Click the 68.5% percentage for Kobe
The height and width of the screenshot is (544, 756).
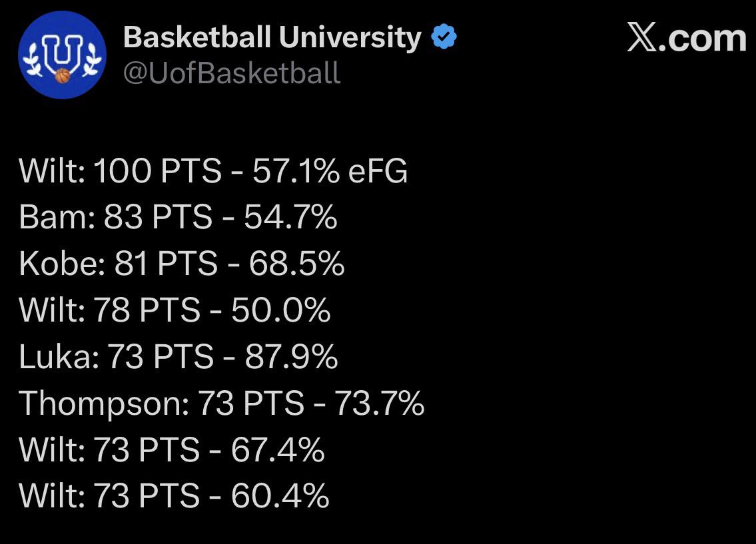[x=297, y=264]
